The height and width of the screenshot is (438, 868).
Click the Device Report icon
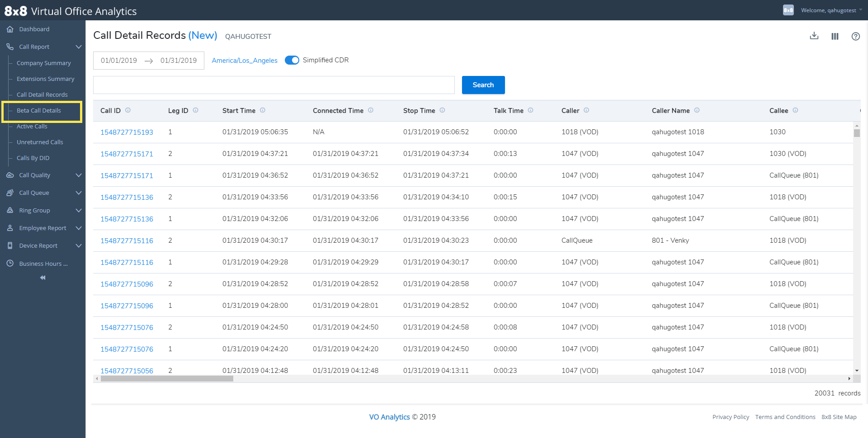(x=10, y=245)
